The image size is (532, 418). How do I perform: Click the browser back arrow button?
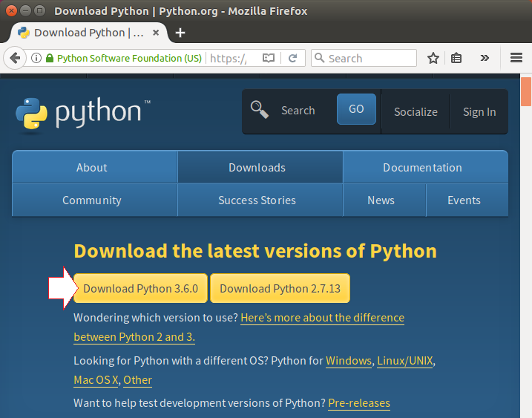(x=15, y=58)
